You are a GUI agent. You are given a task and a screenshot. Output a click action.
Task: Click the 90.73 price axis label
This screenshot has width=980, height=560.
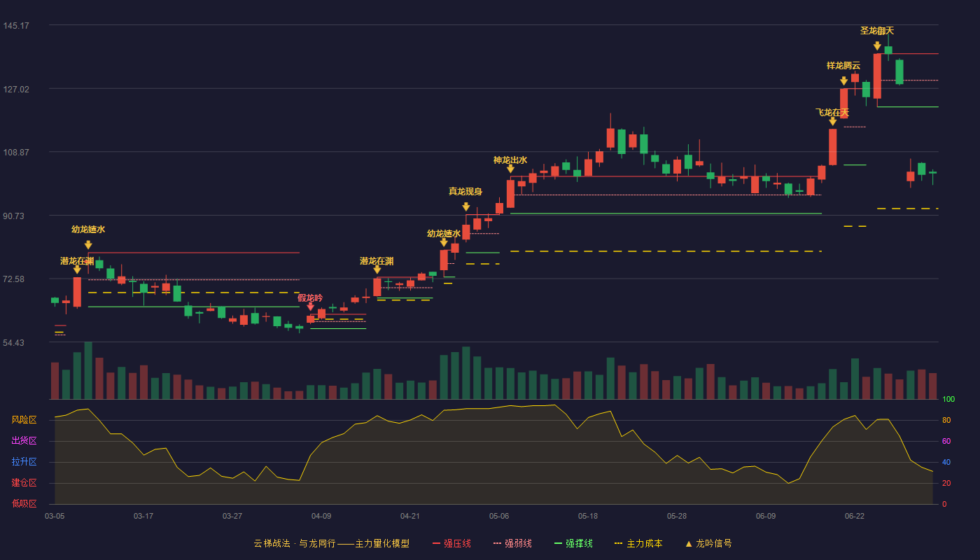point(14,216)
